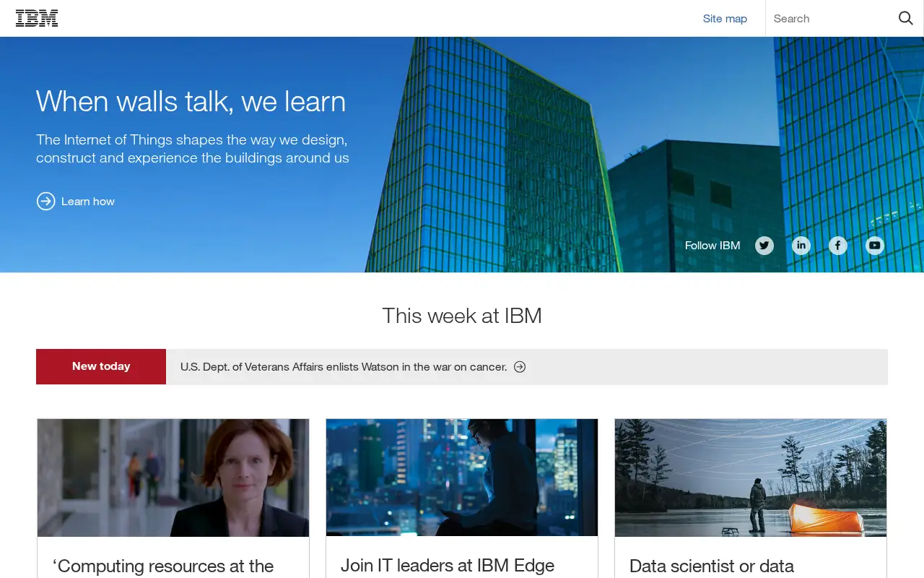Open IBM's Facebook page
The width and height of the screenshot is (924, 578).
coord(838,246)
